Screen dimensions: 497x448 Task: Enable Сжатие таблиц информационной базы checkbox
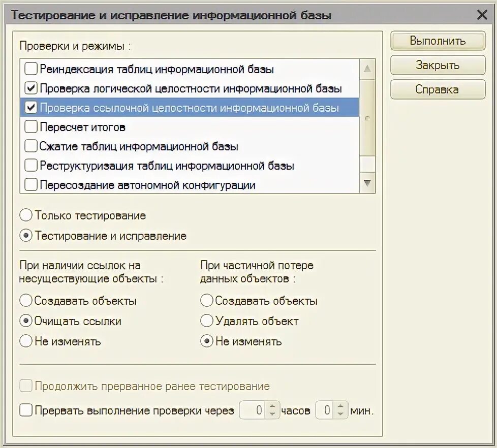tap(31, 146)
